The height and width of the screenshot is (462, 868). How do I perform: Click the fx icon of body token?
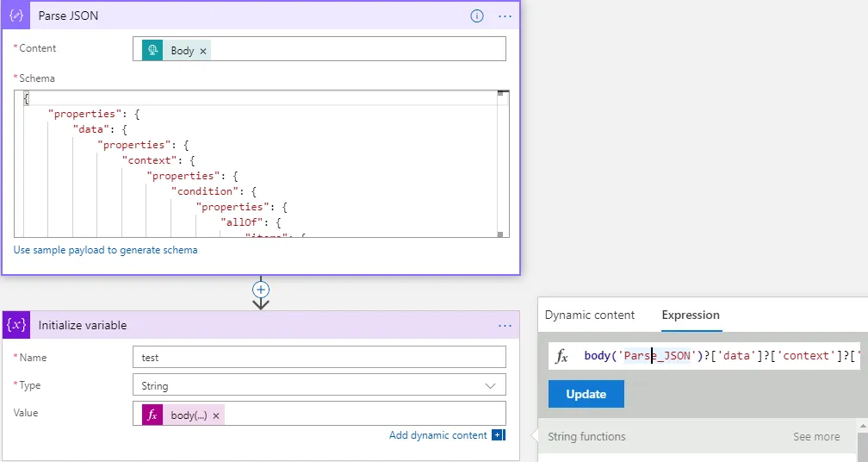pyautogui.click(x=152, y=415)
